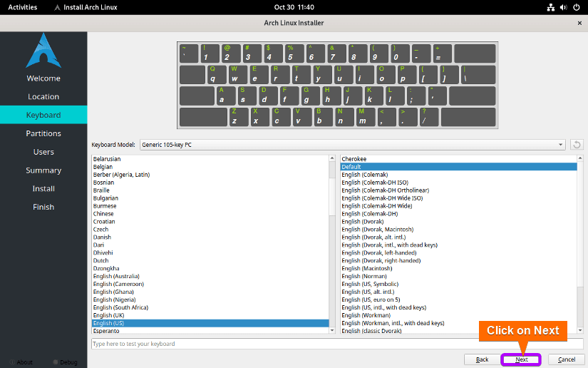Viewport: 588px width, 368px height.
Task: Select the Summary step in sidebar
Action: (43, 170)
